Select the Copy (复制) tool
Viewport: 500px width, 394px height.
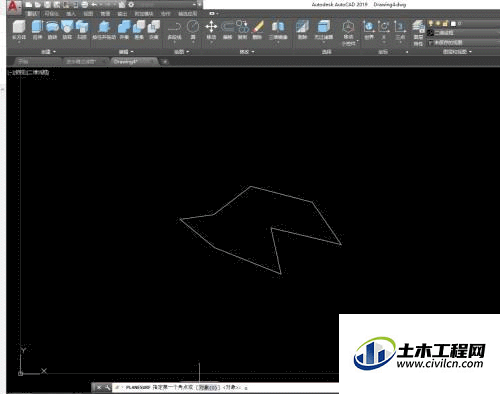coord(242,30)
